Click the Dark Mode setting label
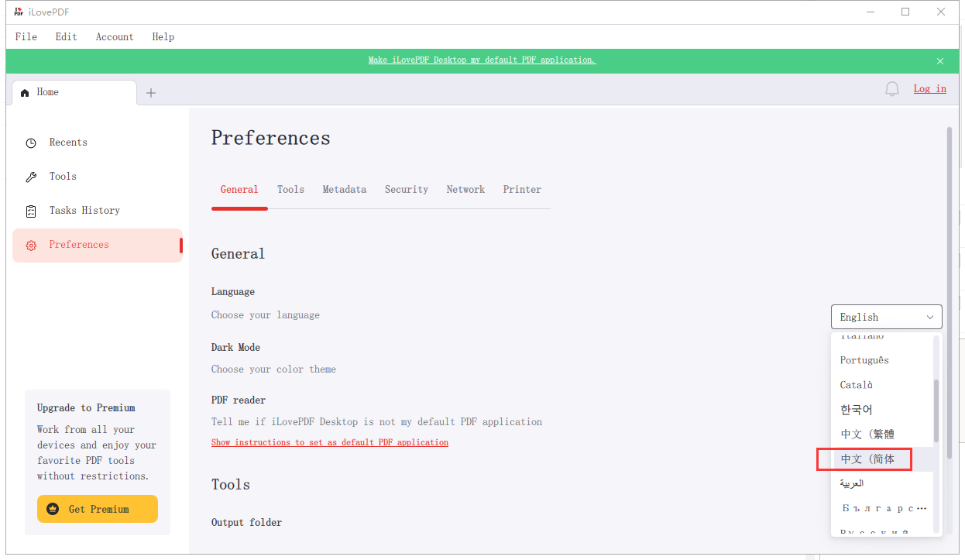Screen dimensions: 965x560 (x=235, y=348)
